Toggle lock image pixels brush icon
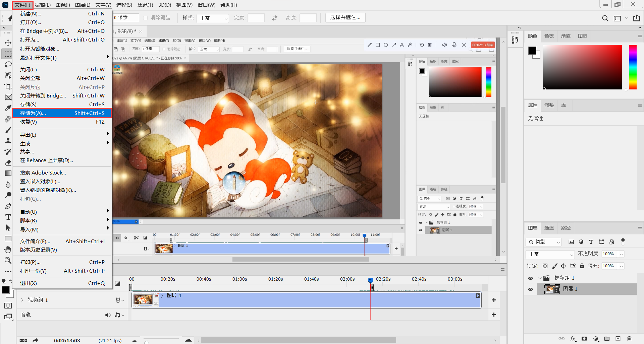The image size is (644, 344). [x=554, y=266]
